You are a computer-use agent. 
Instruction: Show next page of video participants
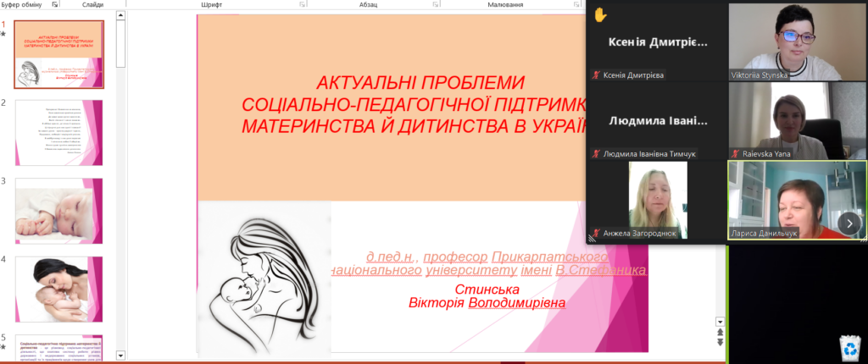[849, 223]
